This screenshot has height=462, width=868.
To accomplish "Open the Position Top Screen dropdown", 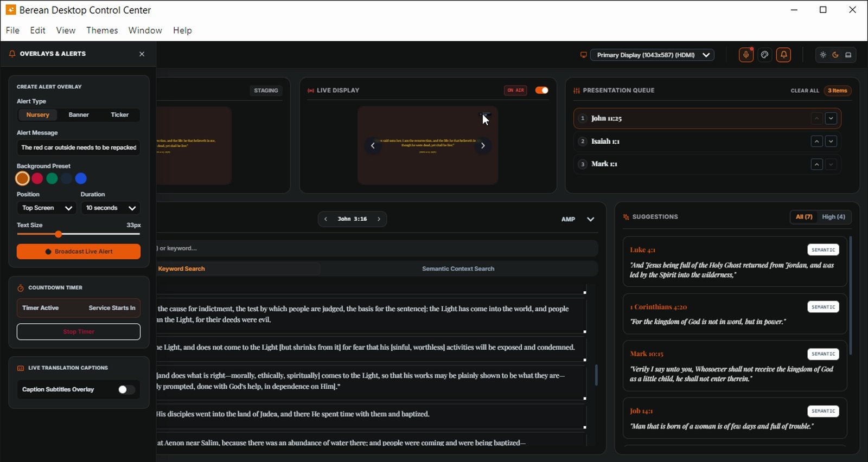I will pyautogui.click(x=47, y=208).
